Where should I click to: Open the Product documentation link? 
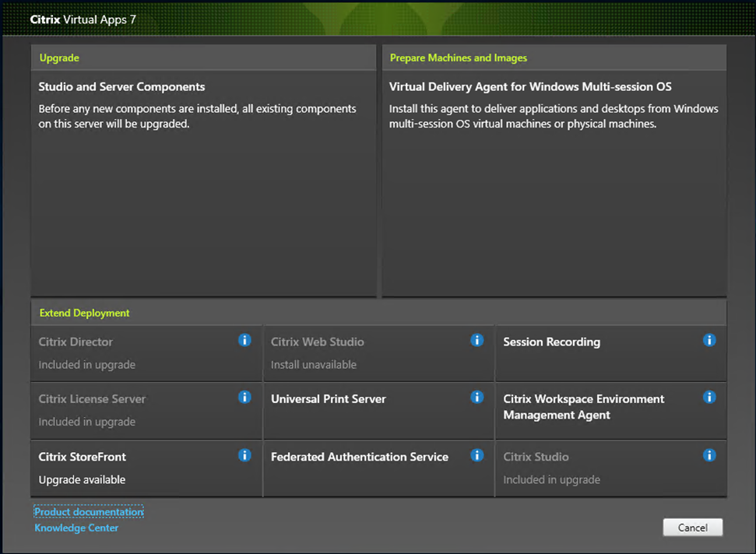point(90,512)
